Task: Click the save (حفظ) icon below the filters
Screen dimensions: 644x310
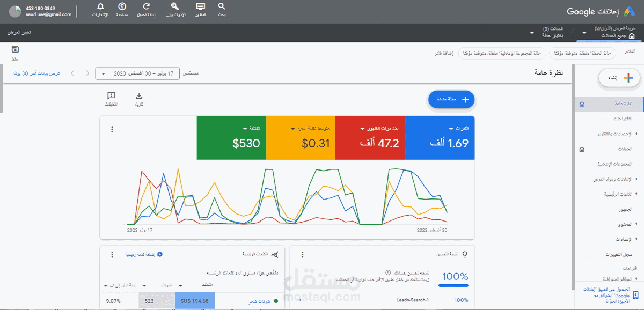Action: point(14,49)
